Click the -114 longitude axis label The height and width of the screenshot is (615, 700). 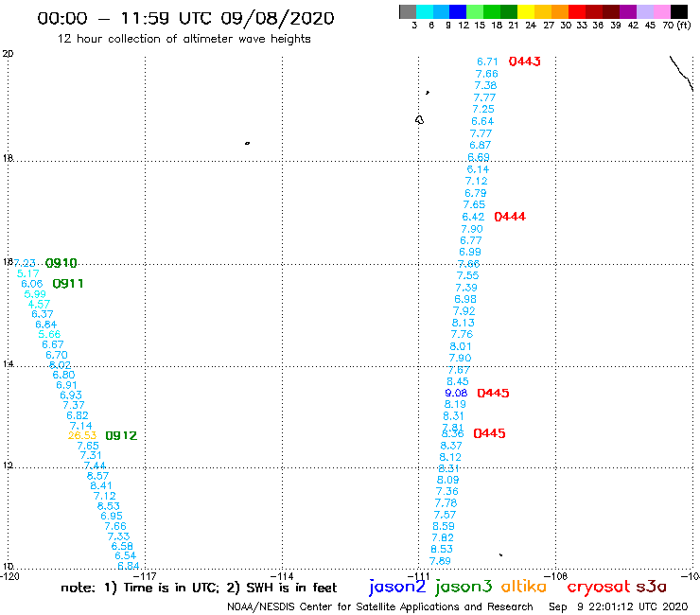283,576
